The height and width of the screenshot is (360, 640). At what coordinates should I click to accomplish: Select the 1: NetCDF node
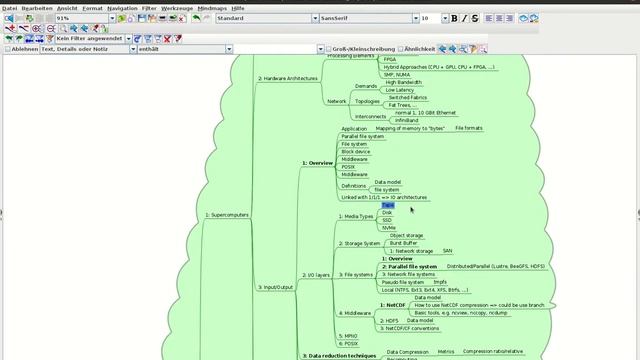tap(393, 305)
